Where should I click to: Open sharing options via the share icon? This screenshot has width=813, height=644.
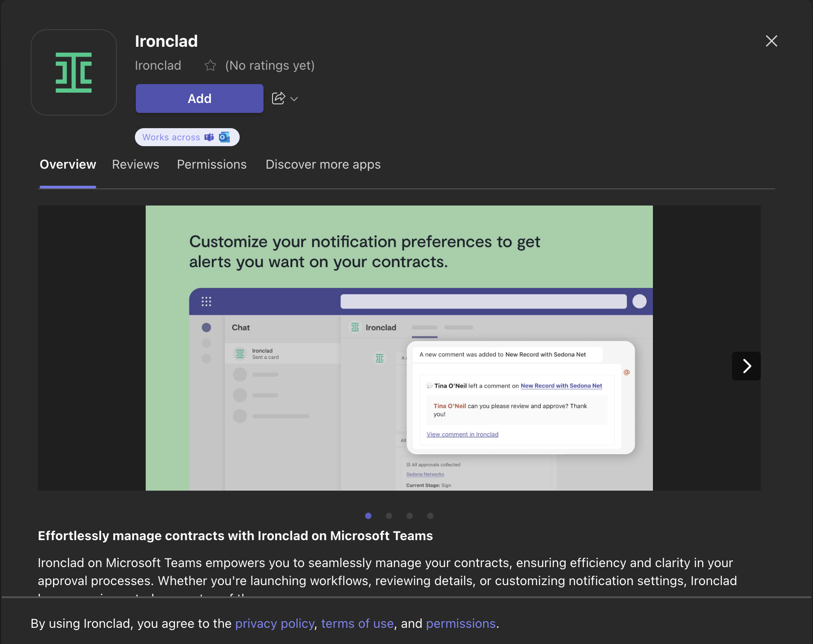tap(279, 98)
